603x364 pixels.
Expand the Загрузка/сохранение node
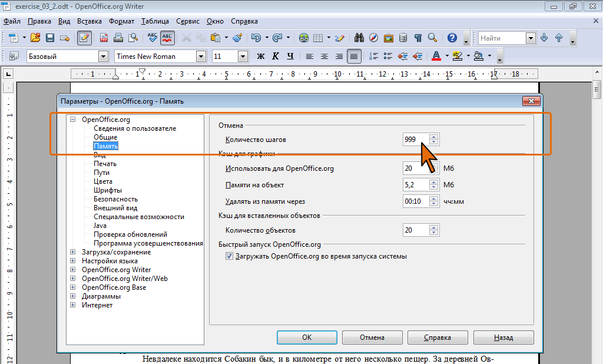pos(72,252)
